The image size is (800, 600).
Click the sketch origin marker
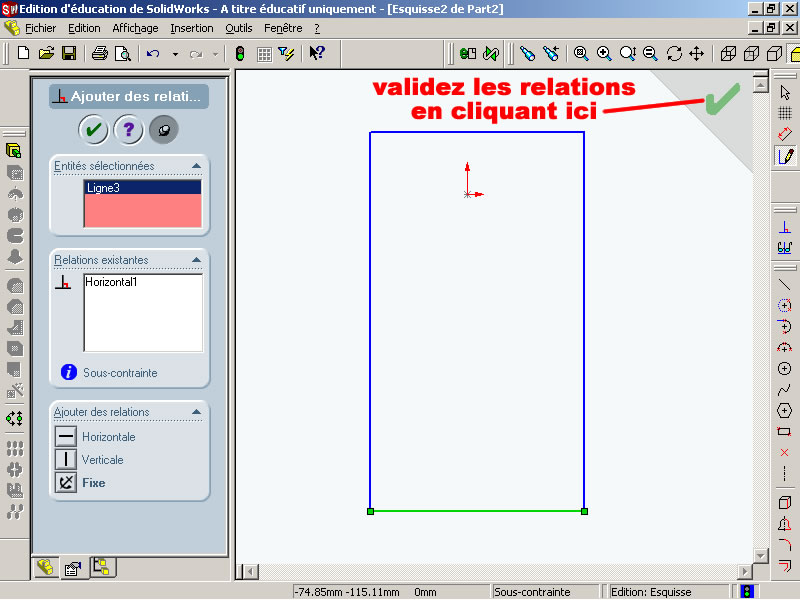pos(467,194)
